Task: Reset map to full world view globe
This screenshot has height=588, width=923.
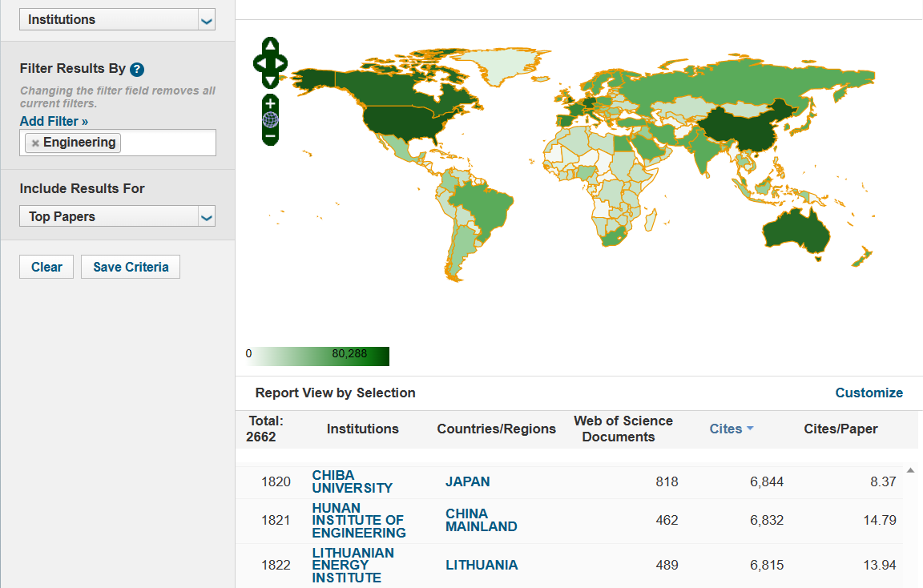Action: [270, 120]
